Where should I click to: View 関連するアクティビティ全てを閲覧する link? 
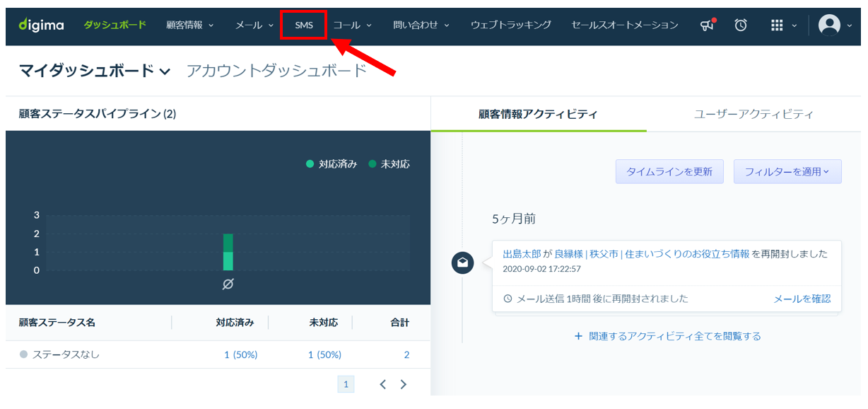point(668,336)
